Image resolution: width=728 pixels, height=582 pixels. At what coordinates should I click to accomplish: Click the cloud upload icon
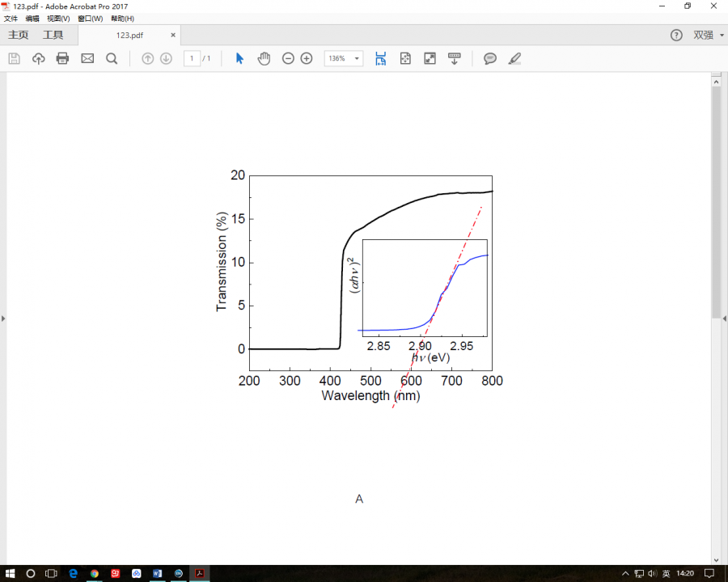pyautogui.click(x=39, y=58)
